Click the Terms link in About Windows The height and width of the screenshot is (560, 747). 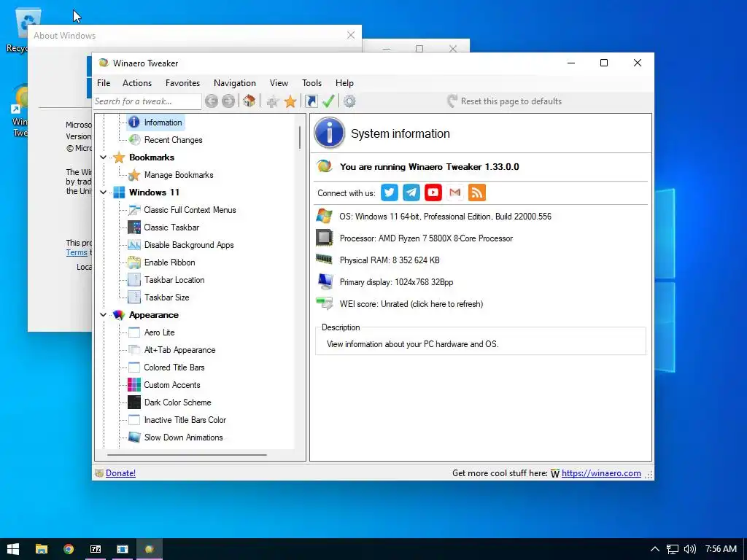[77, 252]
